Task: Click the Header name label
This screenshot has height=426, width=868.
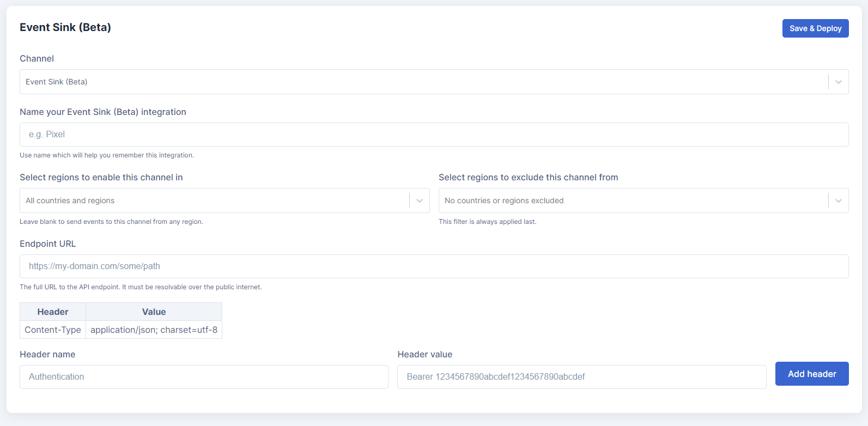Action: (x=47, y=354)
